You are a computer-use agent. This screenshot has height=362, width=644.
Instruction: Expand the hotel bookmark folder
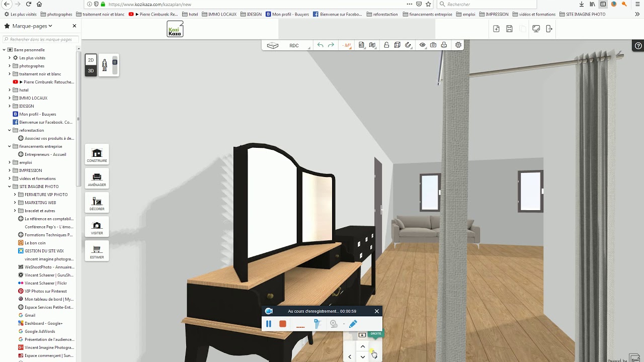[x=9, y=90]
